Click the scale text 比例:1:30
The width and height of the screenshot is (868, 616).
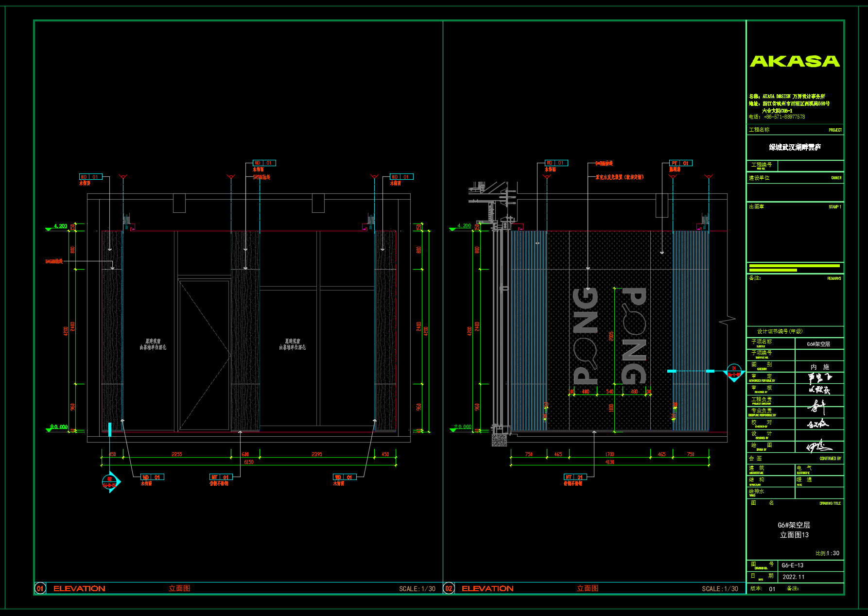(x=827, y=553)
